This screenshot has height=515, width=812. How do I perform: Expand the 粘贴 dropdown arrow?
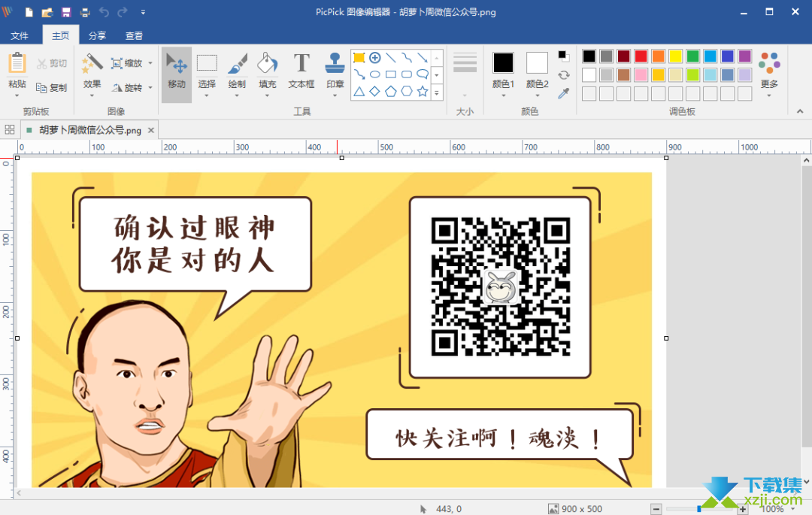coord(17,95)
